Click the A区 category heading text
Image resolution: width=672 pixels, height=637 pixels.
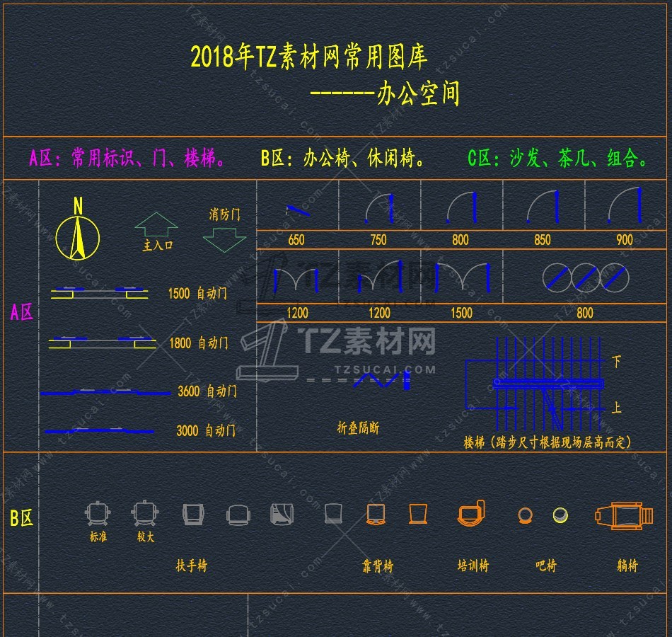click(x=126, y=158)
